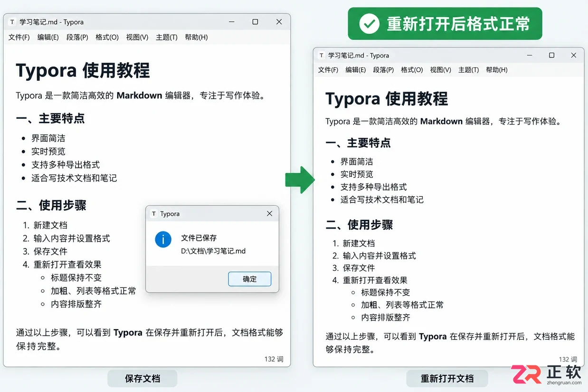Viewport: 588px width, 392px height.
Task: Open 帮助(H) menu in right Typora window
Action: [497, 70]
